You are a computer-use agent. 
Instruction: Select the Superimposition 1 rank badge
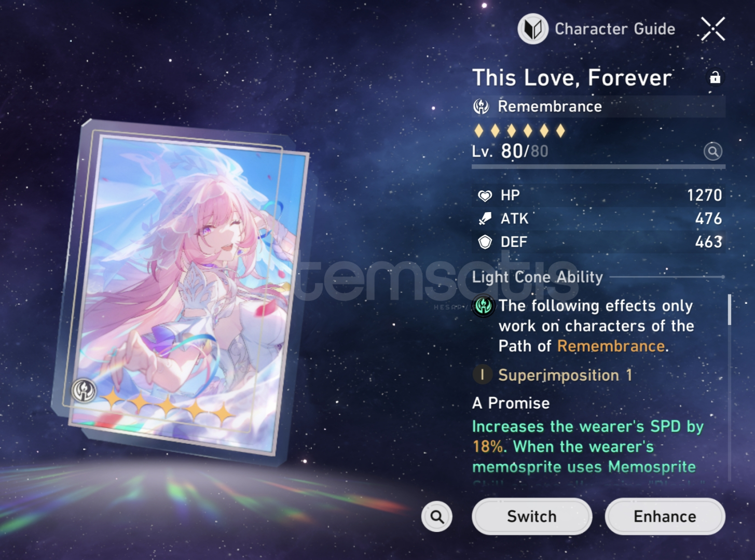tap(482, 374)
